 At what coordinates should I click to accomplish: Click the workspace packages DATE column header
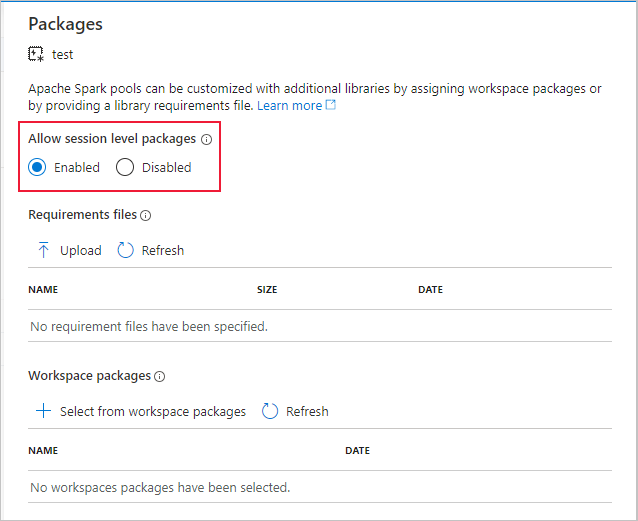[357, 451]
